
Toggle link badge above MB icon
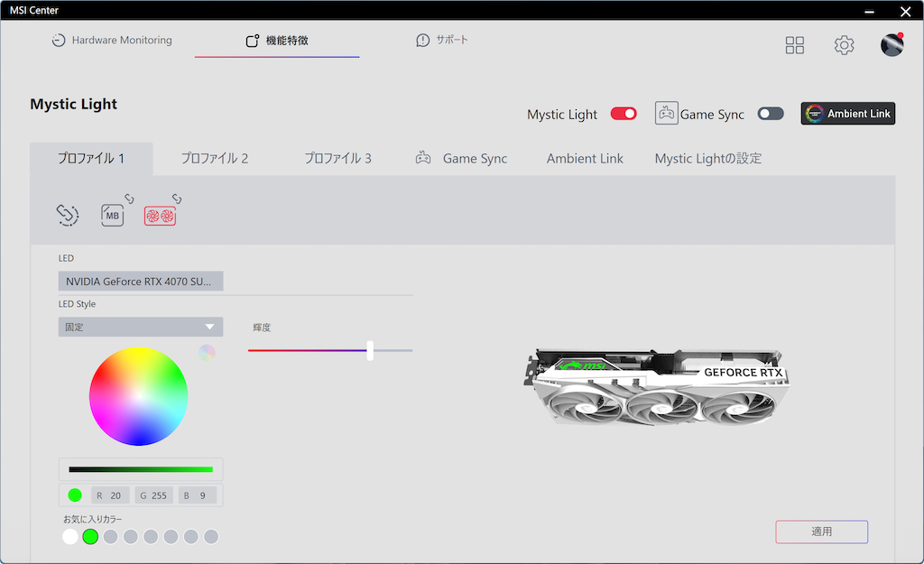point(129,199)
